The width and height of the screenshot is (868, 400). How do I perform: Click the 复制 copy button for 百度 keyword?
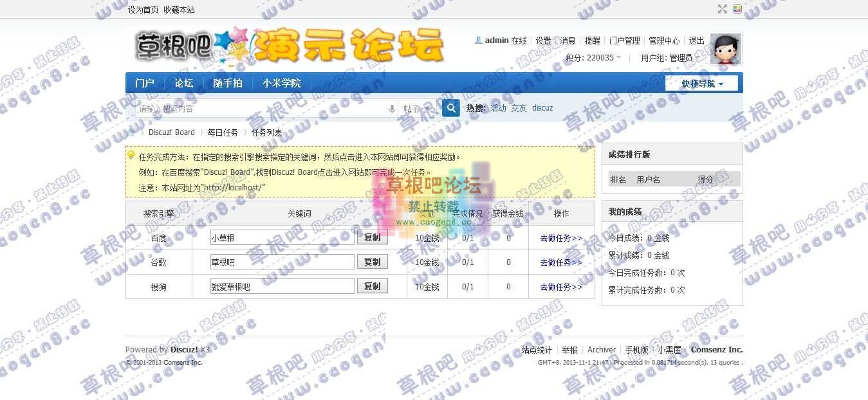[x=372, y=237]
